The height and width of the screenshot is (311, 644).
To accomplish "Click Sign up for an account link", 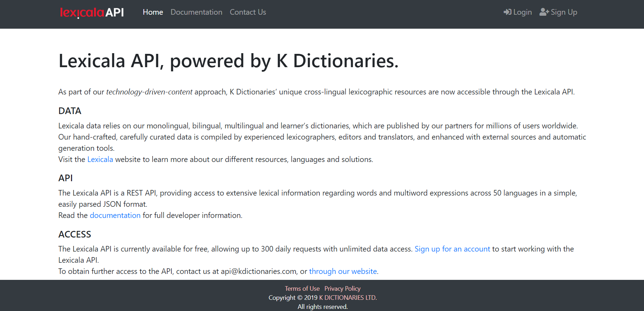I will [452, 249].
